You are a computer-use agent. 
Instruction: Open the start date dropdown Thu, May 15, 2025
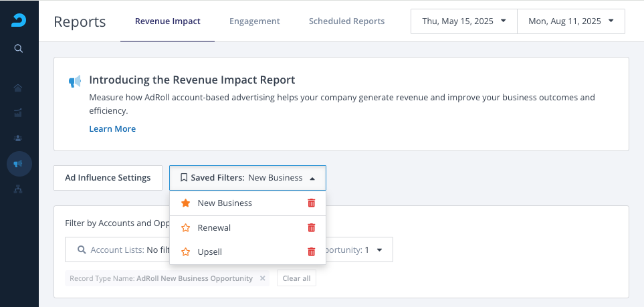pyautogui.click(x=463, y=21)
